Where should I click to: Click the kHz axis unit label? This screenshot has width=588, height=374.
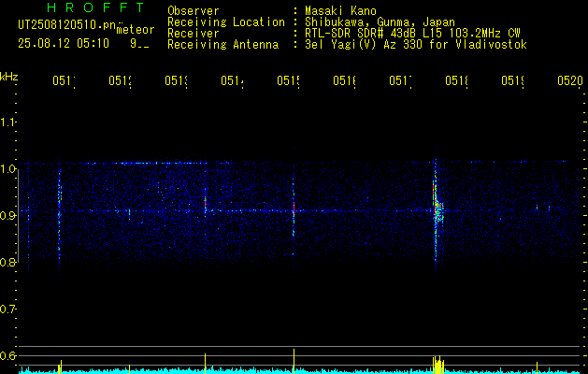(9, 77)
